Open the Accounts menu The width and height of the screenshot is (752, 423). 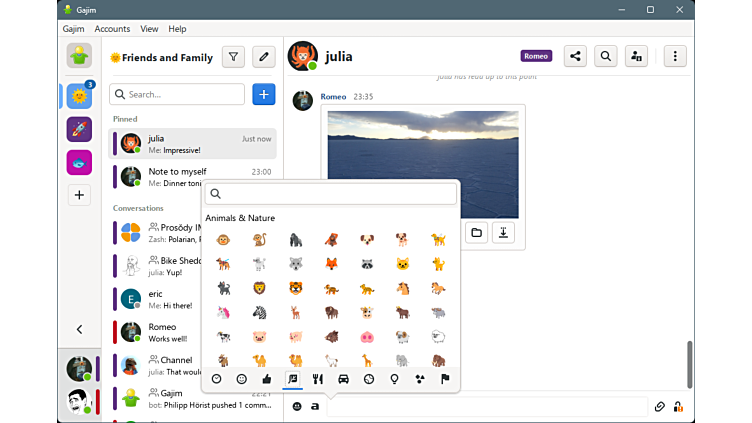[x=112, y=29]
